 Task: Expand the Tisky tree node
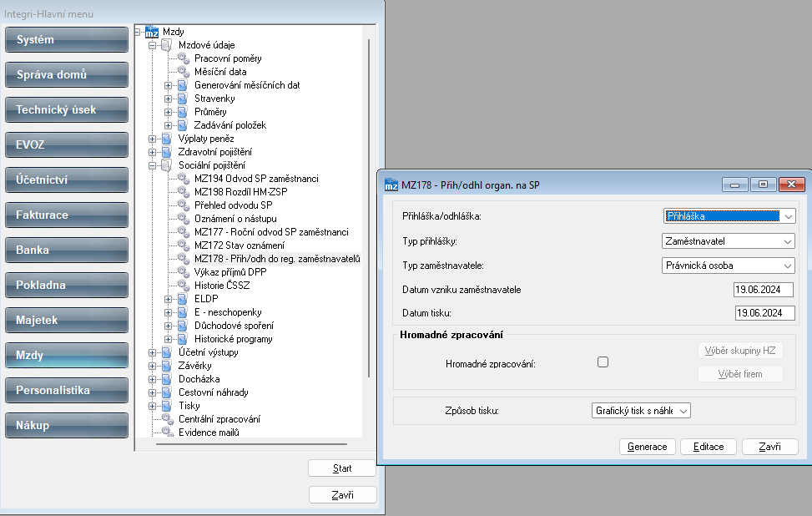pyautogui.click(x=152, y=406)
